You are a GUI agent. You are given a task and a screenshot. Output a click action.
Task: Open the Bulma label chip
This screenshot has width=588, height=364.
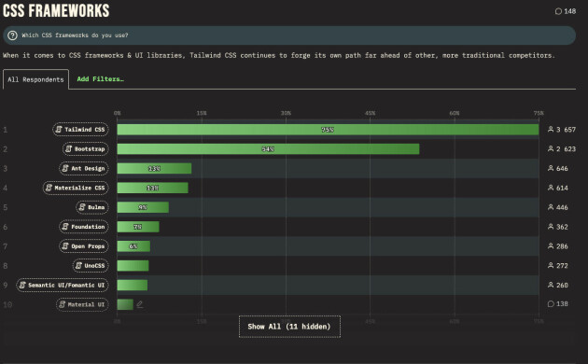coord(92,207)
